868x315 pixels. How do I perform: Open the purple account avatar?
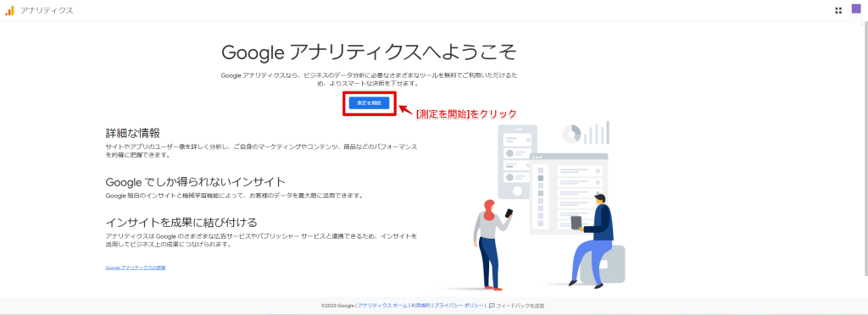[x=856, y=8]
